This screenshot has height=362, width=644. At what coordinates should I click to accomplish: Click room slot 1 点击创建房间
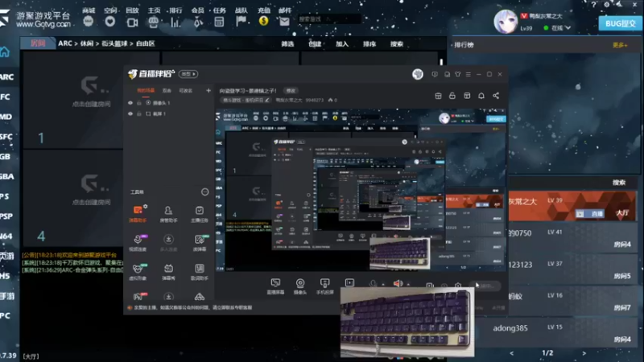(91, 100)
